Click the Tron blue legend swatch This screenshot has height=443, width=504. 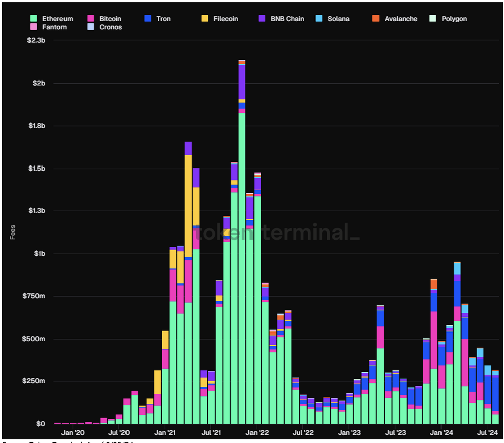148,18
